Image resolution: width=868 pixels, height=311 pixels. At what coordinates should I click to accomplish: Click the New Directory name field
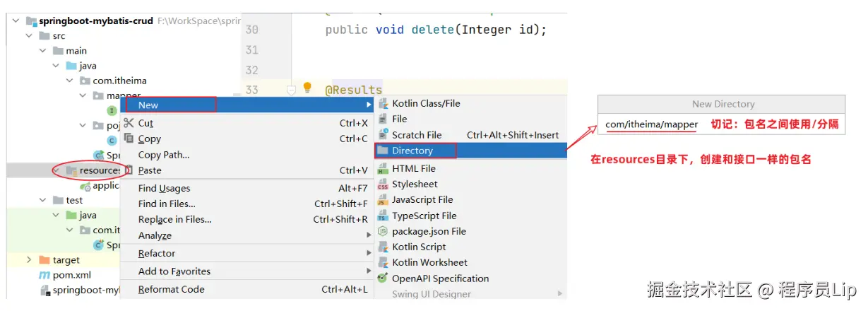[720, 124]
